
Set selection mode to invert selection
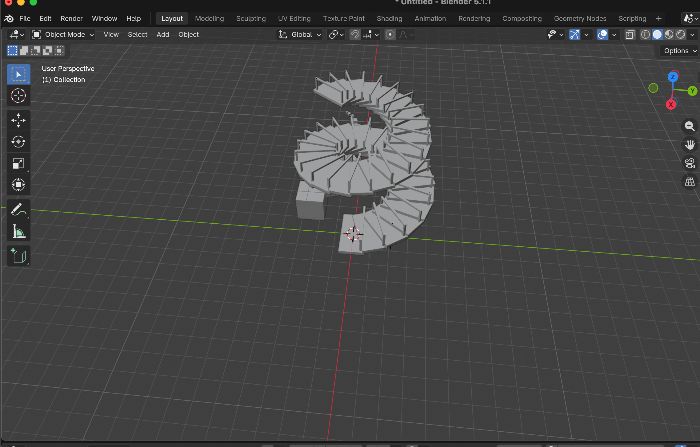pyautogui.click(x=47, y=51)
